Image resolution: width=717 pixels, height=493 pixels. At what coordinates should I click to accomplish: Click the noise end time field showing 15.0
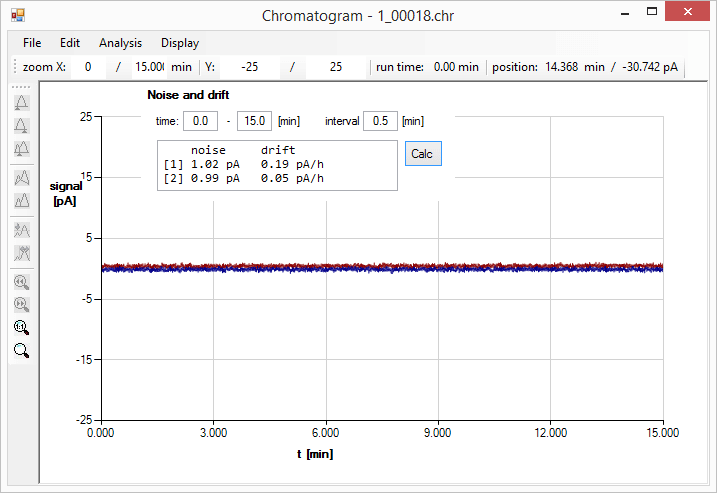(x=254, y=121)
